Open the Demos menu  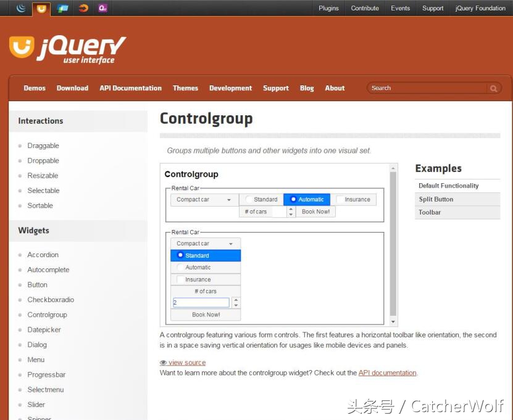click(35, 88)
